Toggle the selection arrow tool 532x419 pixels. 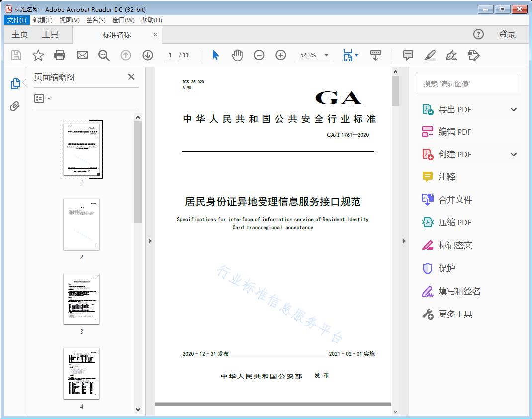(215, 55)
